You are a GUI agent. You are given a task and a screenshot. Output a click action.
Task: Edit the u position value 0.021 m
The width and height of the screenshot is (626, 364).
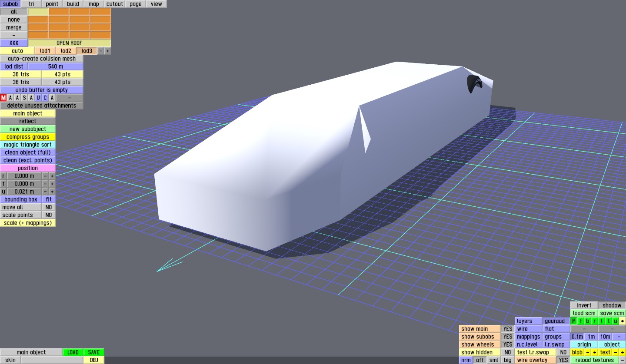[x=24, y=192]
